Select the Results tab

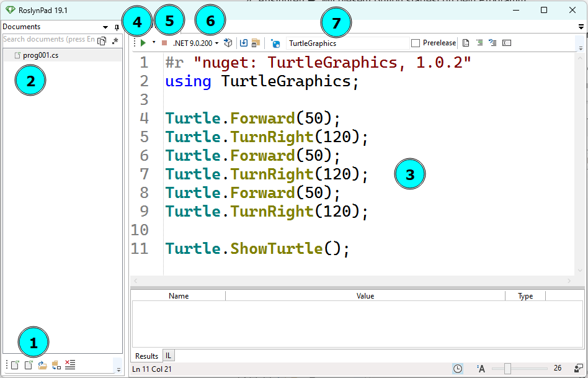147,356
